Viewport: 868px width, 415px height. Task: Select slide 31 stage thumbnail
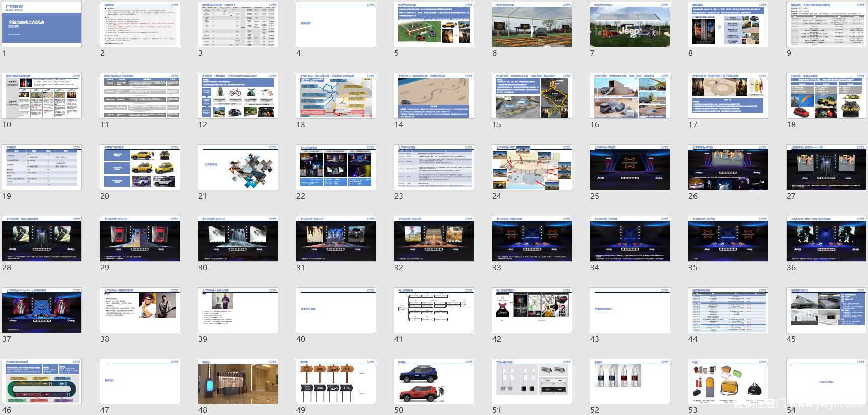[336, 238]
